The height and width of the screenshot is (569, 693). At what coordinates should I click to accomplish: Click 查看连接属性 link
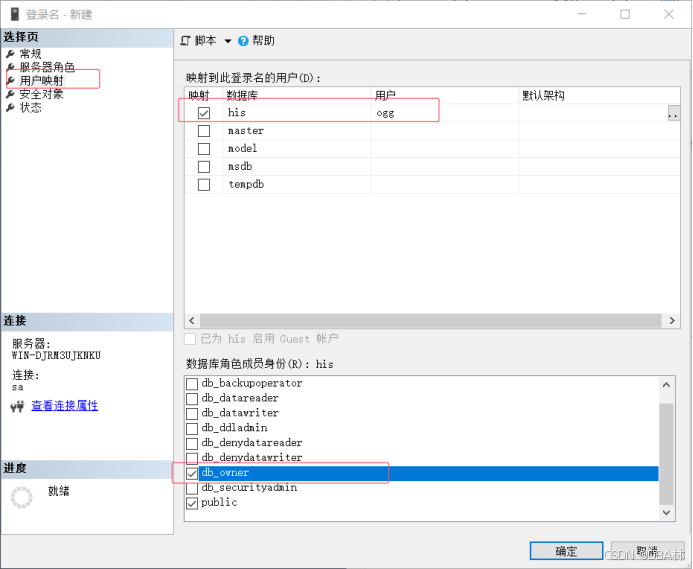(65, 405)
